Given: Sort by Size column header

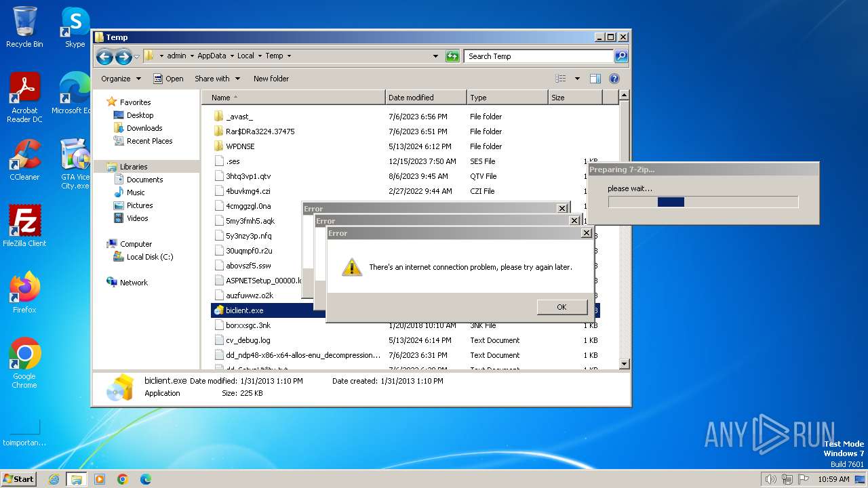Looking at the screenshot, I should (x=575, y=98).
